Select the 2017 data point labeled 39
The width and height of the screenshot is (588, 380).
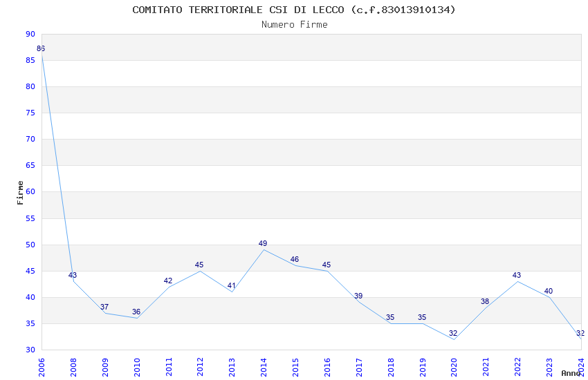[x=358, y=296]
